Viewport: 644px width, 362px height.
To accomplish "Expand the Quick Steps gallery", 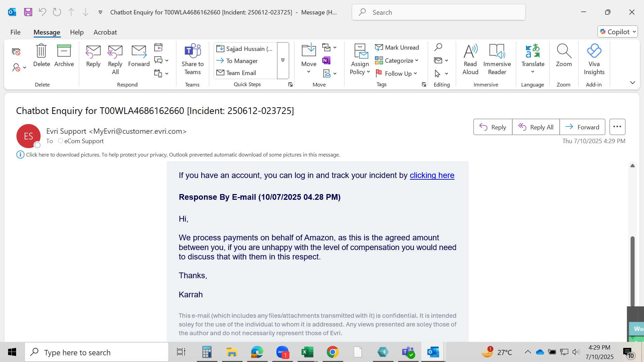I will pos(283,61).
